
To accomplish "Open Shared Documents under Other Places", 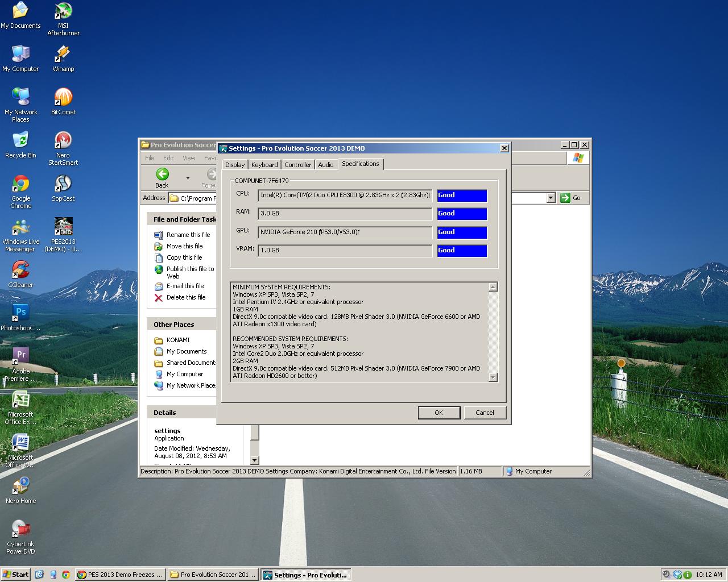I will tap(192, 363).
